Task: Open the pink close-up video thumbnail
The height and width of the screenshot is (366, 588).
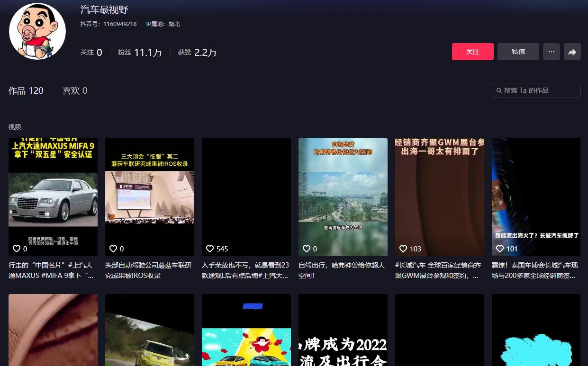Action: 53,330
